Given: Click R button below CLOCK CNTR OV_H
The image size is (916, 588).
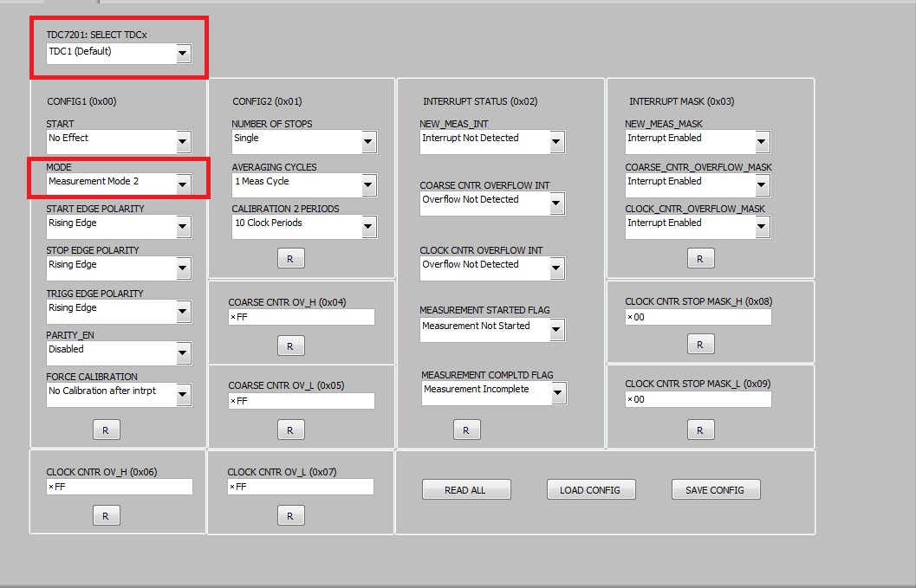Looking at the screenshot, I should [x=106, y=516].
